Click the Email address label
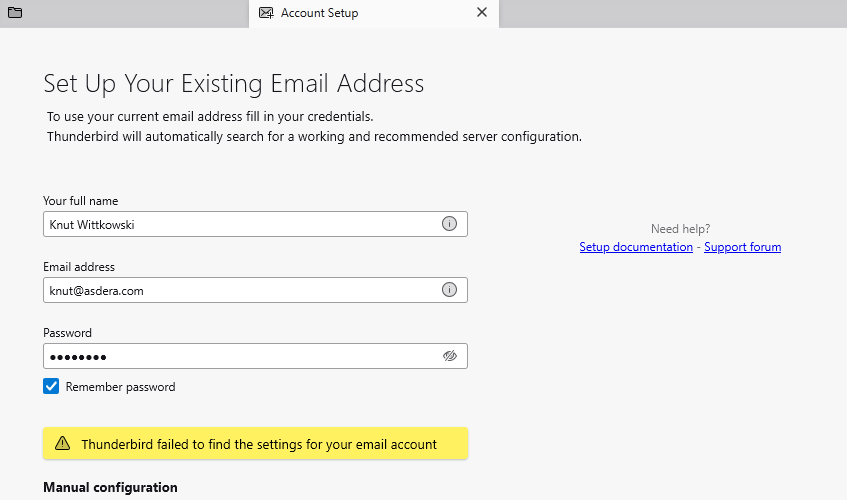Image resolution: width=847 pixels, height=500 pixels. pos(79,267)
